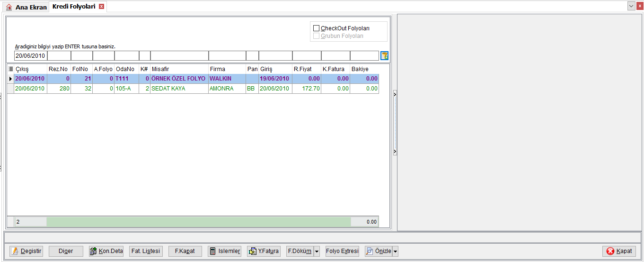Click the Y.Fatura button
Image resolution: width=644 pixels, height=262 pixels.
[264, 252]
